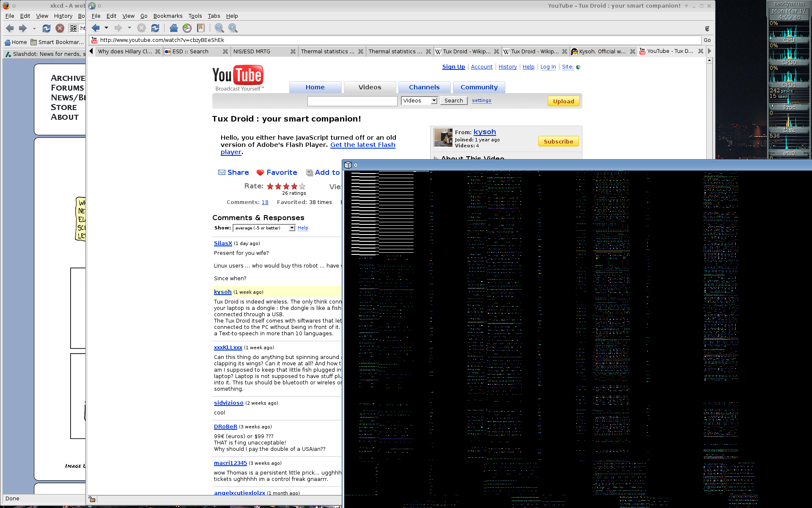Open History menu in the xkcd Firefox window
Viewport: 812px width, 508px height.
pos(63,16)
